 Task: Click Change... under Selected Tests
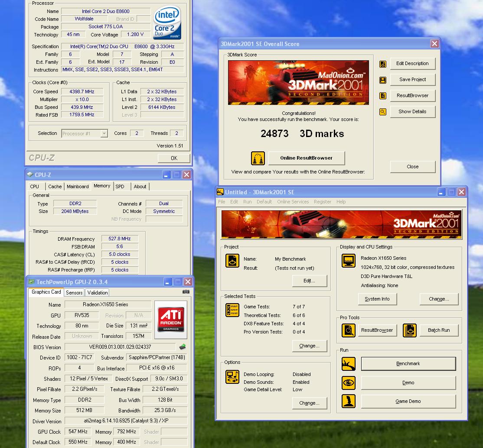[x=309, y=346]
